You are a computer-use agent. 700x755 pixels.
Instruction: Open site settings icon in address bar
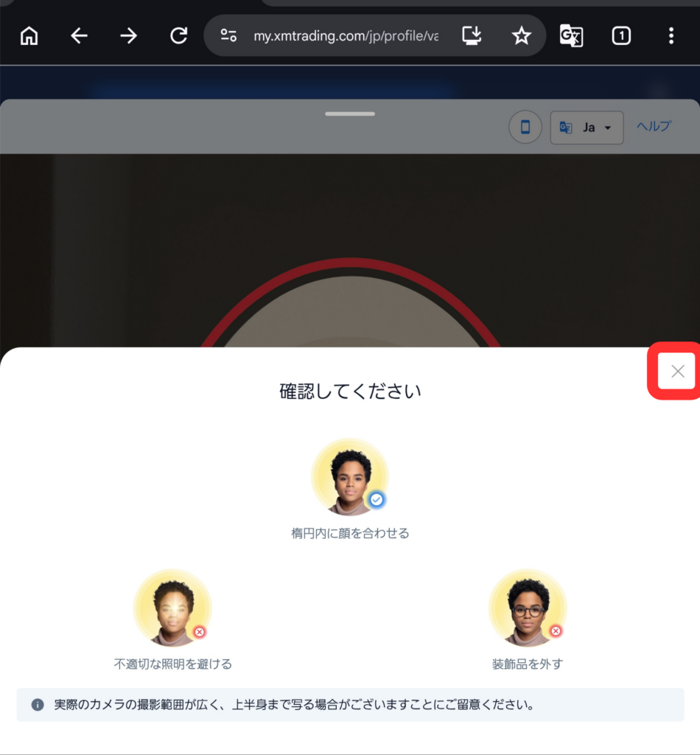tap(228, 35)
